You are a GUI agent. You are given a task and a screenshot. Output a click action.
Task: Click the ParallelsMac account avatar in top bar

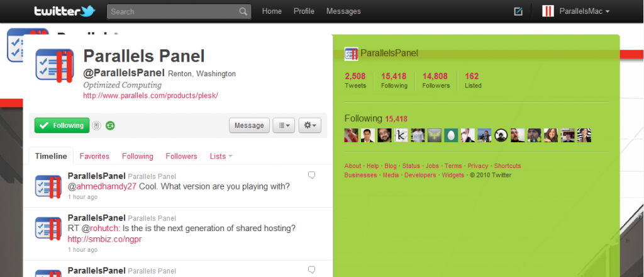(x=548, y=11)
